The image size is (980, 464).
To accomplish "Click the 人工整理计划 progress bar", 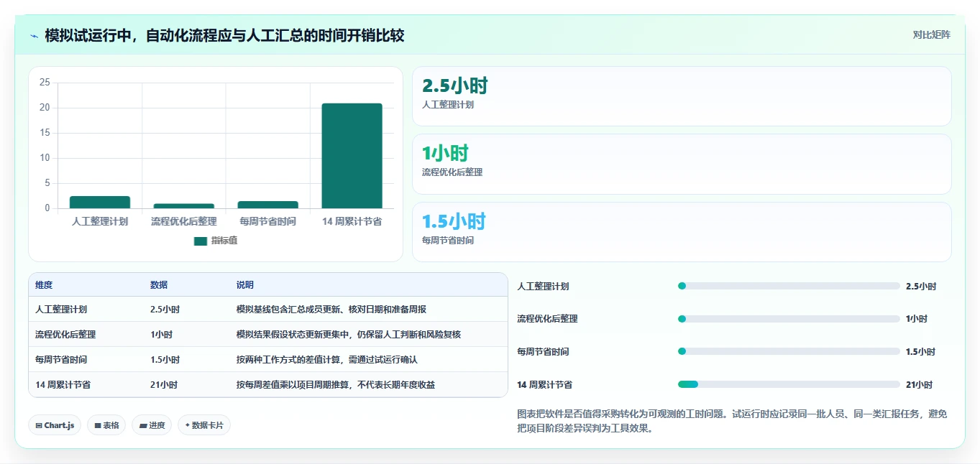I will coord(789,286).
